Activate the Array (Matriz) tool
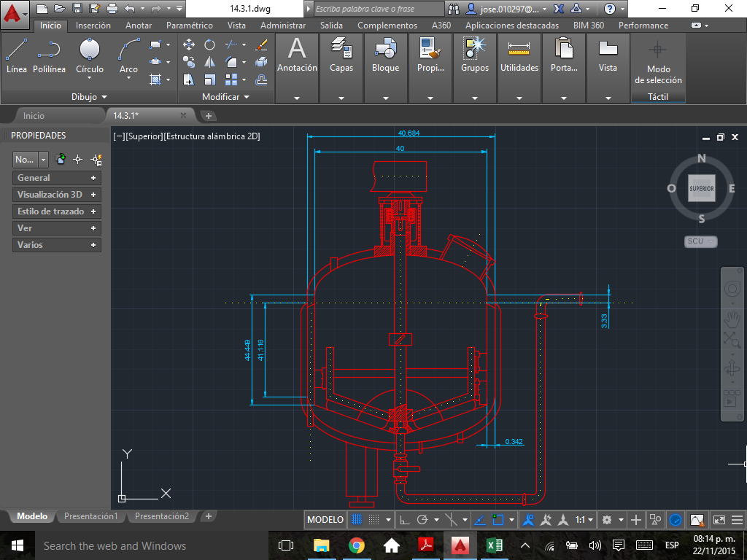 231,79
